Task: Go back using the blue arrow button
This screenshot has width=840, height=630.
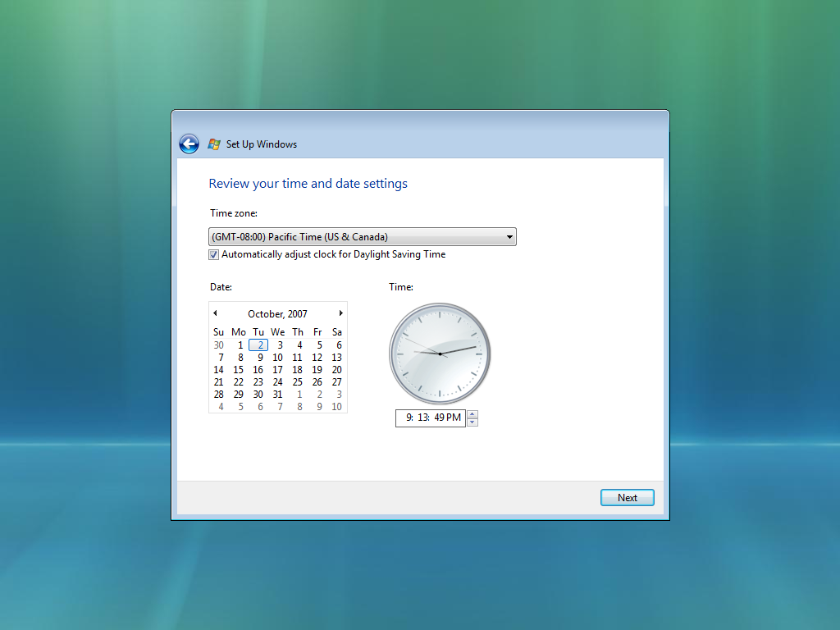Action: click(x=189, y=144)
